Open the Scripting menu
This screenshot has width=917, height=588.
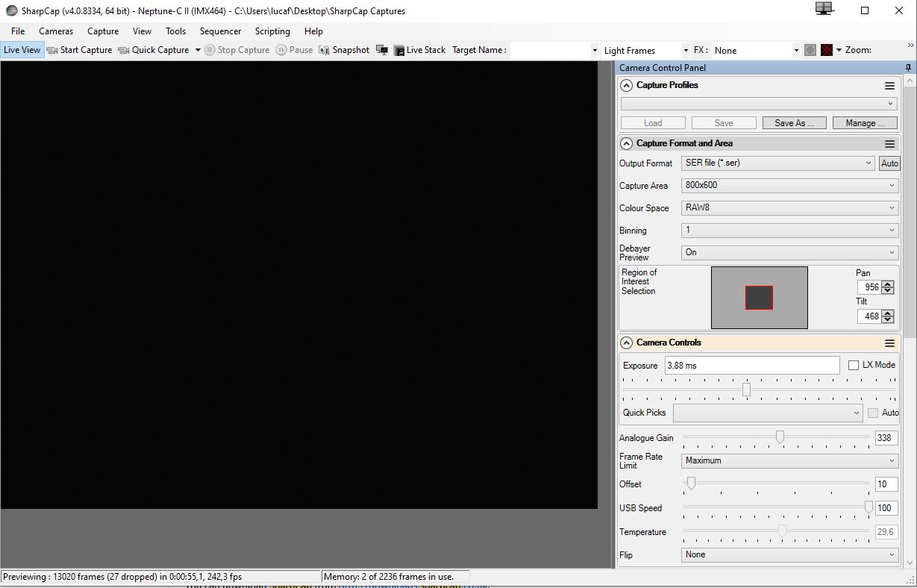coord(272,31)
